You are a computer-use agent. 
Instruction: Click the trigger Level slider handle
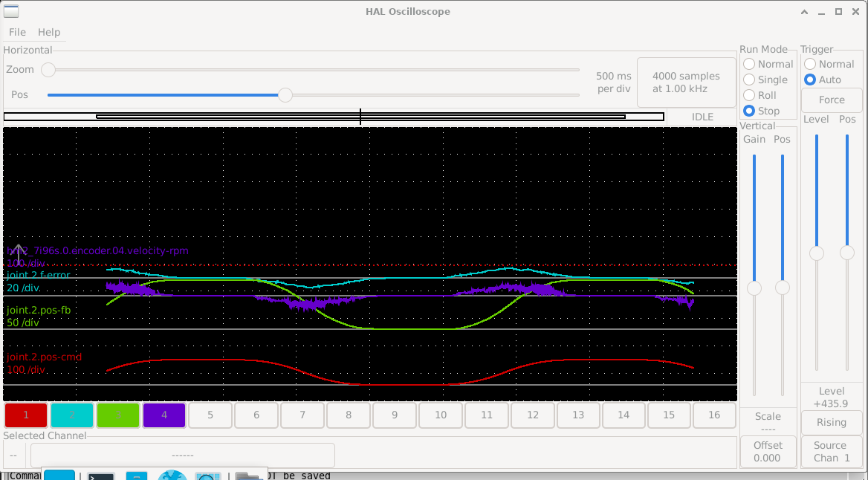click(817, 253)
